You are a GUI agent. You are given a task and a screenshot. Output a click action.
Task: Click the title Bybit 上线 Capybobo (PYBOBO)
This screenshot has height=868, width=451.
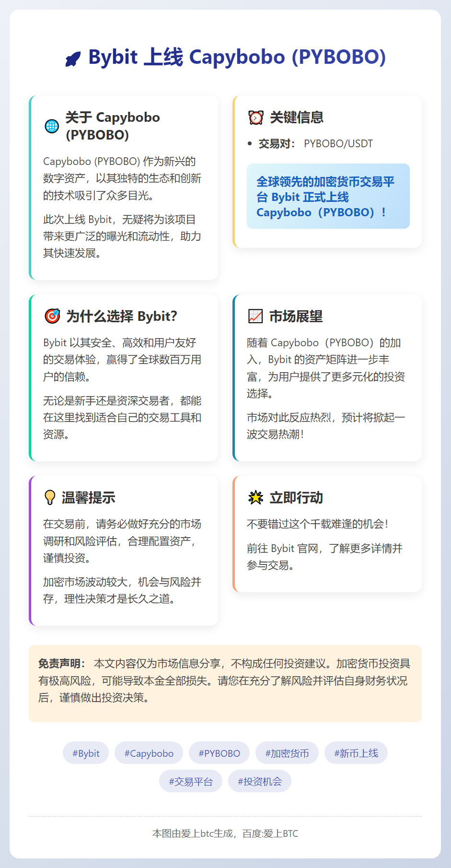point(237,57)
